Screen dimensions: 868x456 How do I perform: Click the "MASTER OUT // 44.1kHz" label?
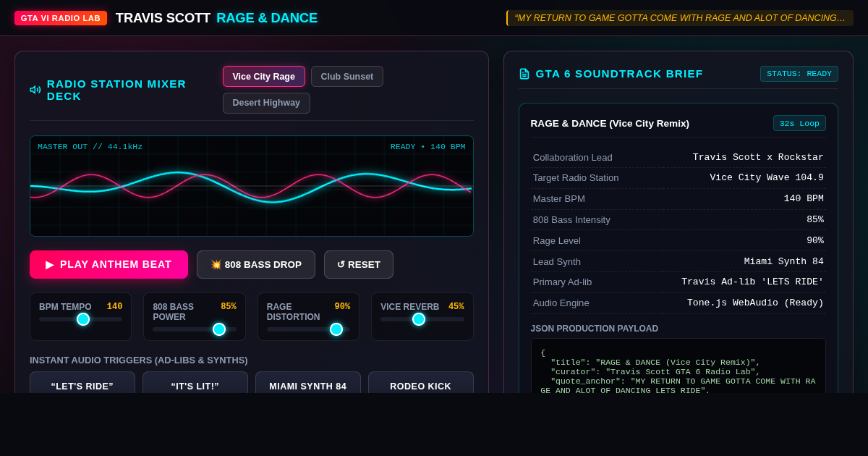90,147
